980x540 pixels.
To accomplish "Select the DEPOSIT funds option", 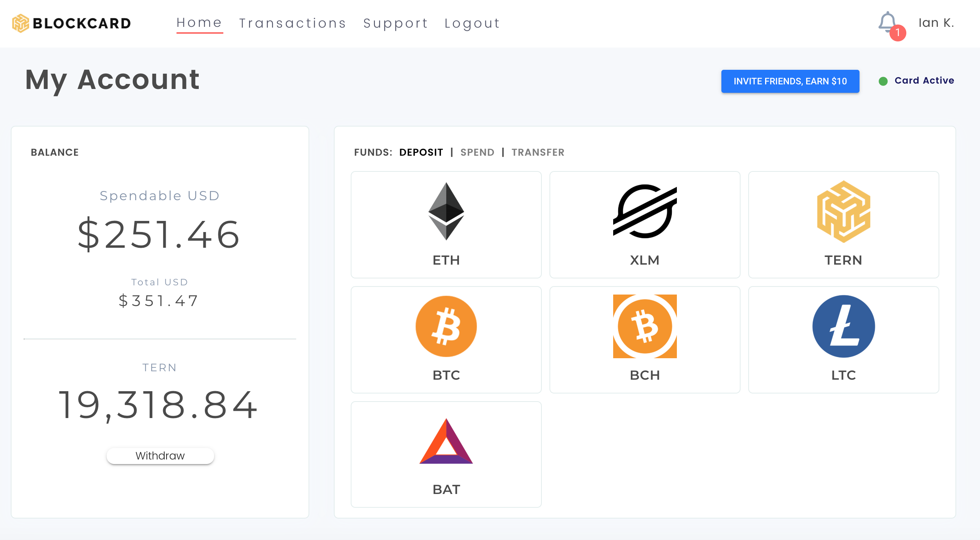I will coord(421,152).
